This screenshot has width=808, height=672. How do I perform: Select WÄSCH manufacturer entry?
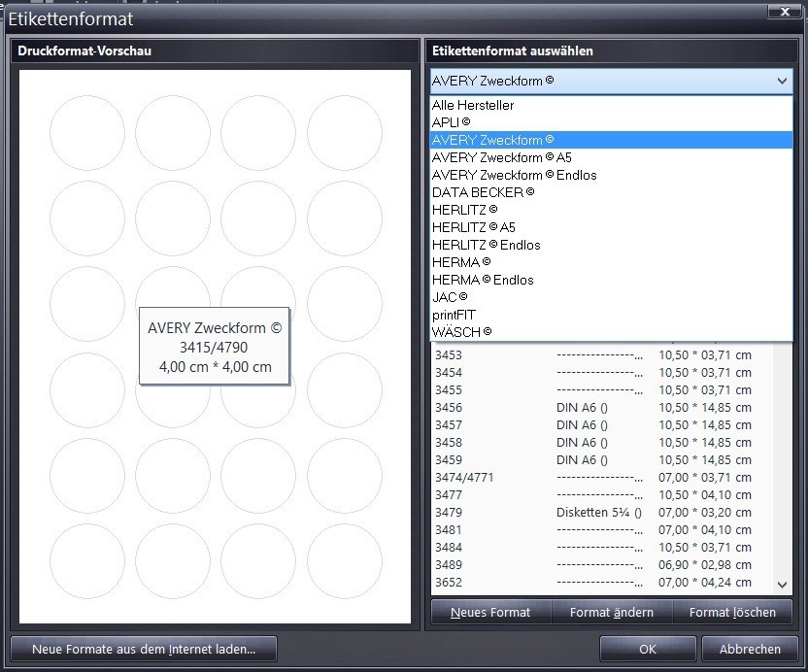[x=611, y=332]
